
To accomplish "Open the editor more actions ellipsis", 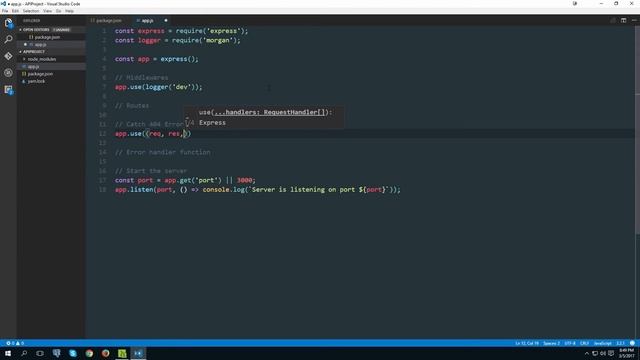I will [634, 20].
